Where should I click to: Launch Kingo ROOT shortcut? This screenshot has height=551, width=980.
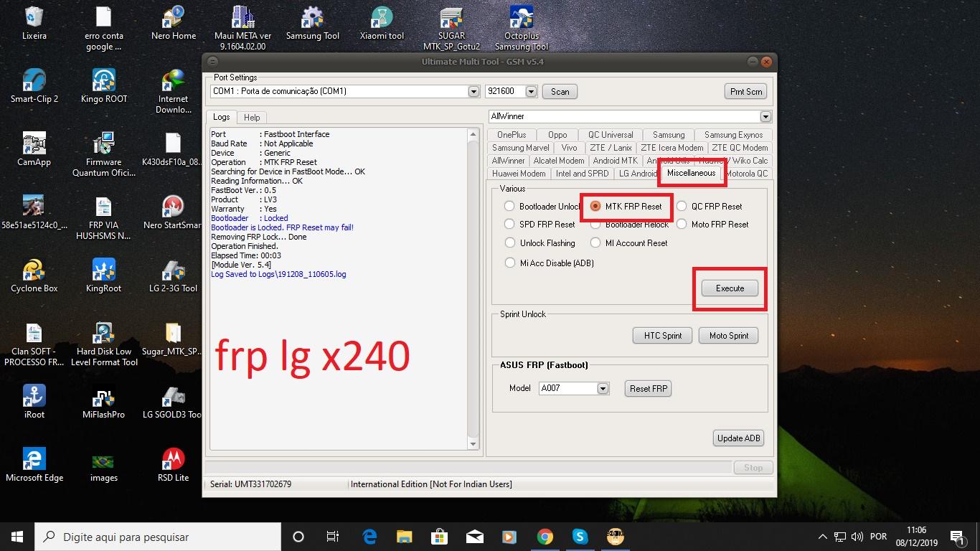point(104,87)
